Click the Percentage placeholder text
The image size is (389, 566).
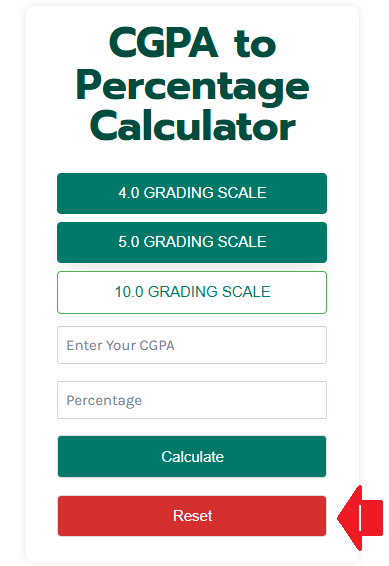tap(104, 401)
